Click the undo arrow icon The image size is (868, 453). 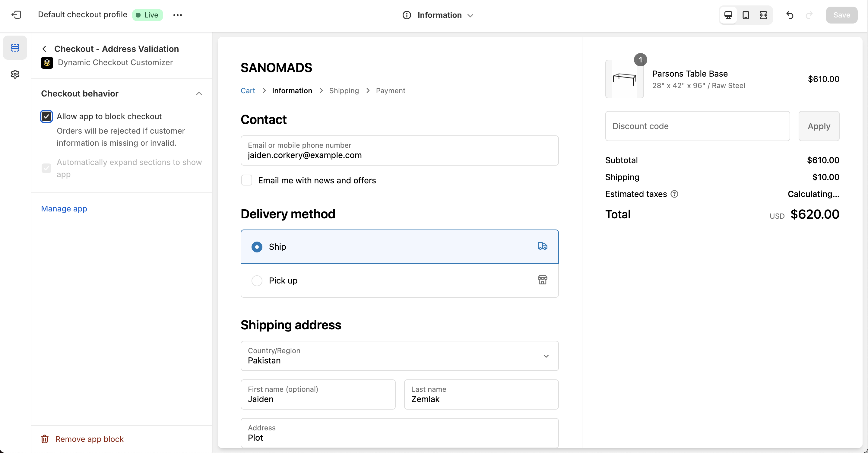[790, 15]
